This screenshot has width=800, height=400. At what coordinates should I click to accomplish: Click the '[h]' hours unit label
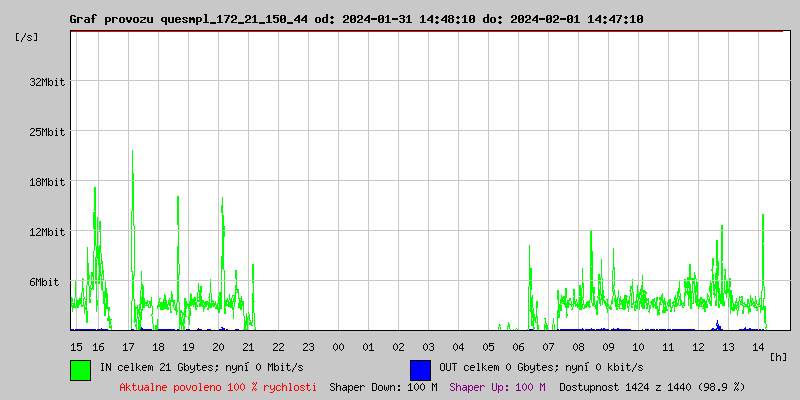click(x=778, y=356)
